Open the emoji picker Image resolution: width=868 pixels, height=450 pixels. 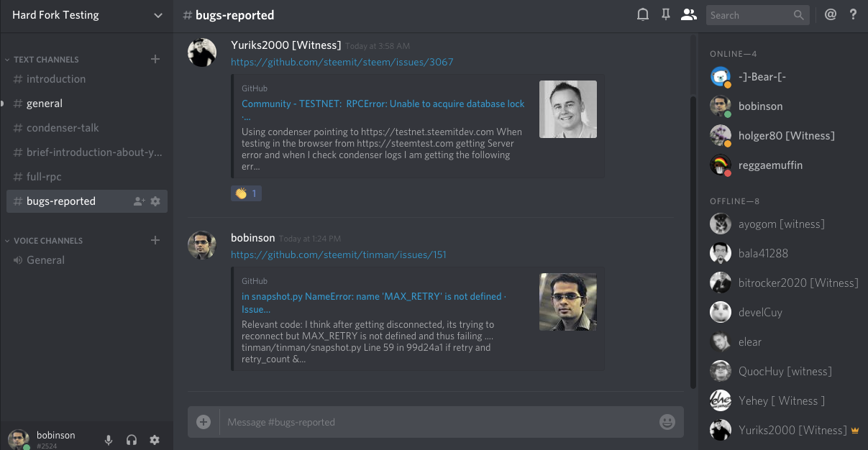pos(667,422)
